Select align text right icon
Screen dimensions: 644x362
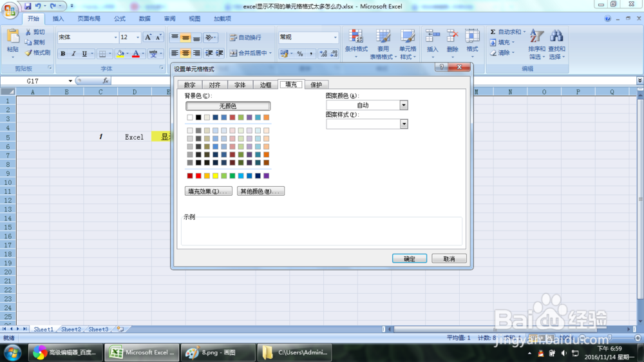196,53
